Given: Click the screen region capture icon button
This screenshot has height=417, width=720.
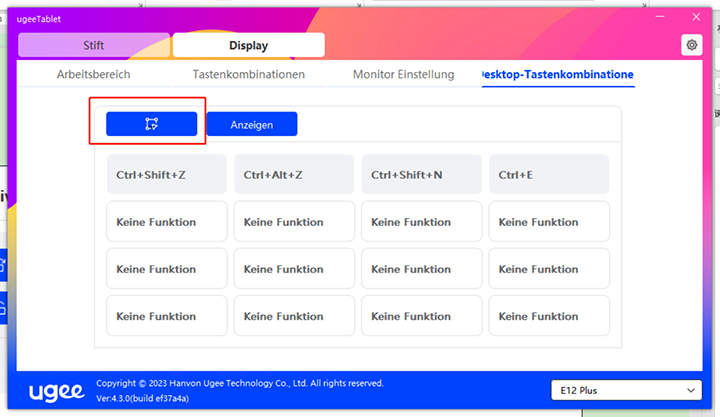Looking at the screenshot, I should [151, 124].
